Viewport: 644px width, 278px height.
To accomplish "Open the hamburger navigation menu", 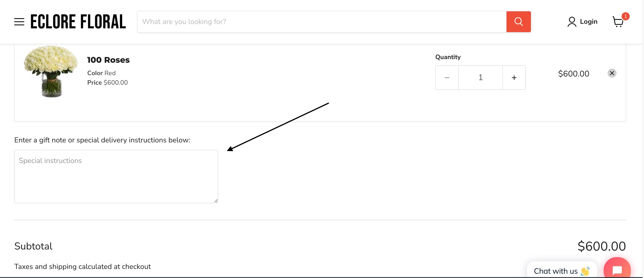I will point(19,22).
